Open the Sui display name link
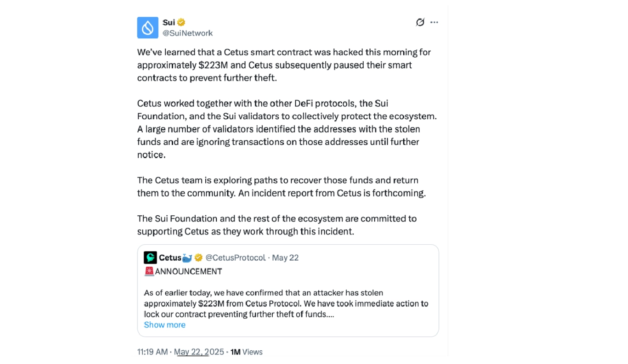This screenshot has height=364, width=628. [169, 22]
